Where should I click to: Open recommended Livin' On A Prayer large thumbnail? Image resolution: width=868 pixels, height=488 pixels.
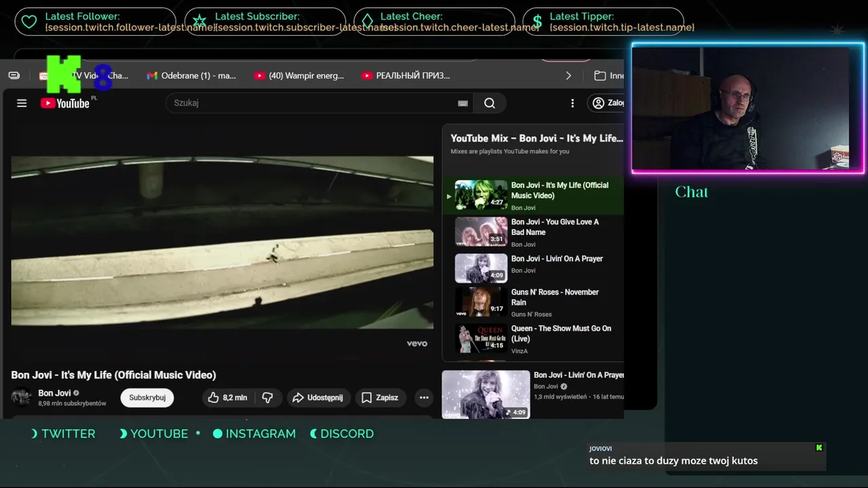click(x=486, y=394)
